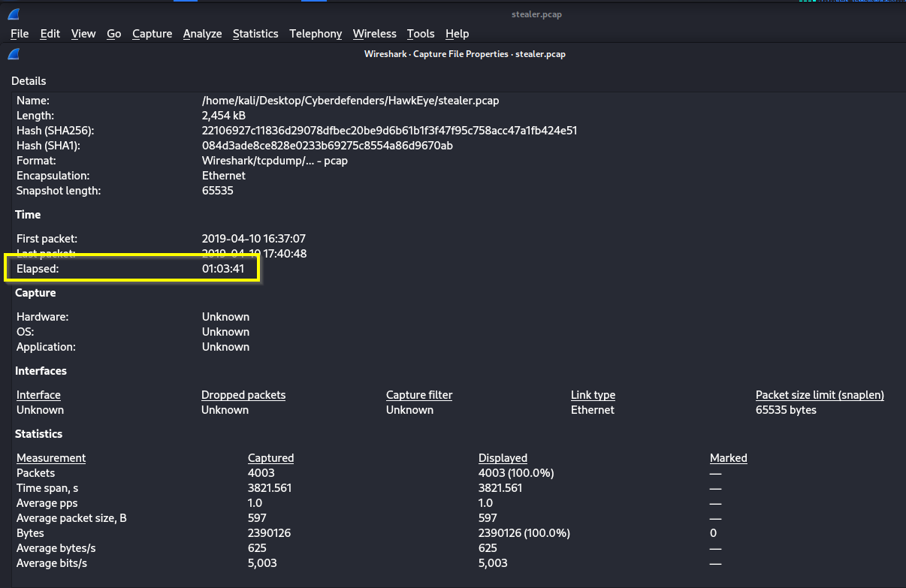Open the View menu

pos(83,34)
